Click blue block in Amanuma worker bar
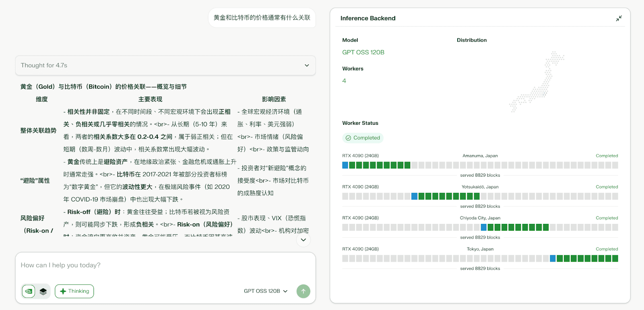Viewport: 644px width, 310px height. click(x=345, y=165)
